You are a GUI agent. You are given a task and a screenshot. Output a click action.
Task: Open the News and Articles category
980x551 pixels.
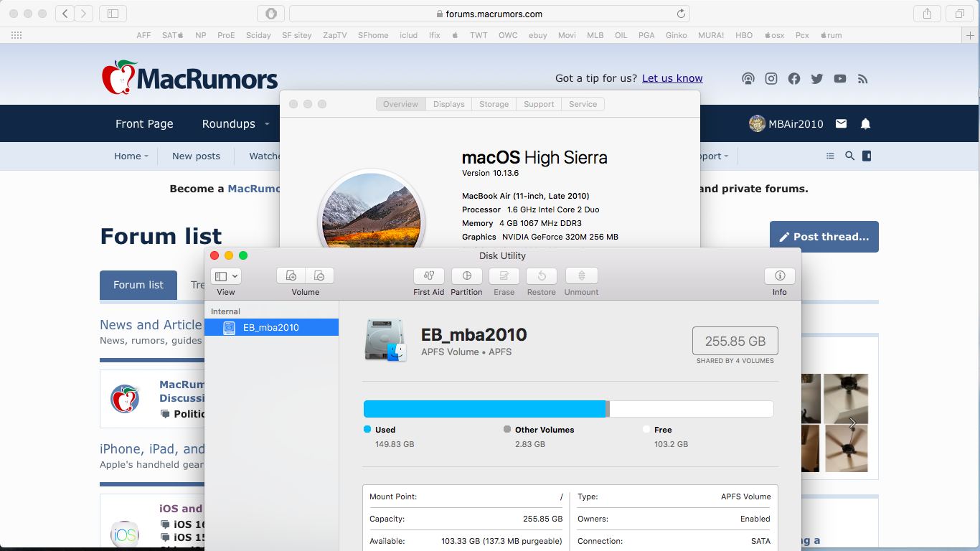pyautogui.click(x=151, y=325)
